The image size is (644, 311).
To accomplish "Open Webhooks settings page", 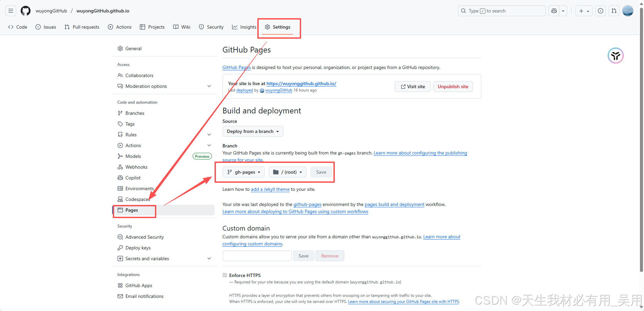I will (x=136, y=167).
